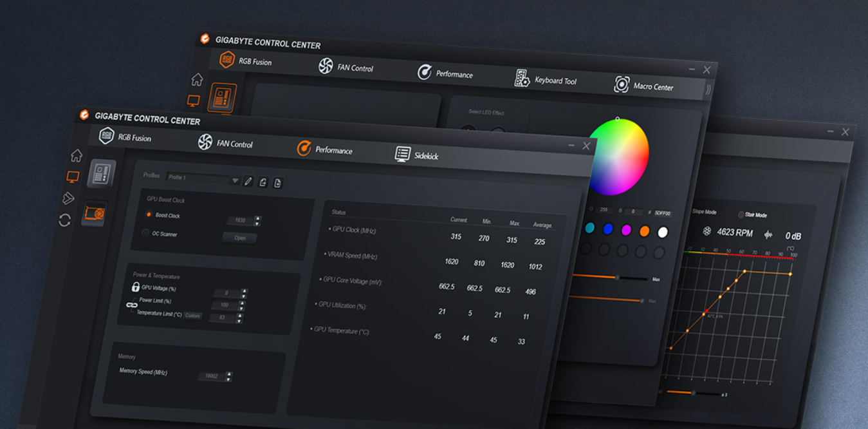The height and width of the screenshot is (429, 868).
Task: Click the Gigabyte logo in front window title
Action: point(84,115)
